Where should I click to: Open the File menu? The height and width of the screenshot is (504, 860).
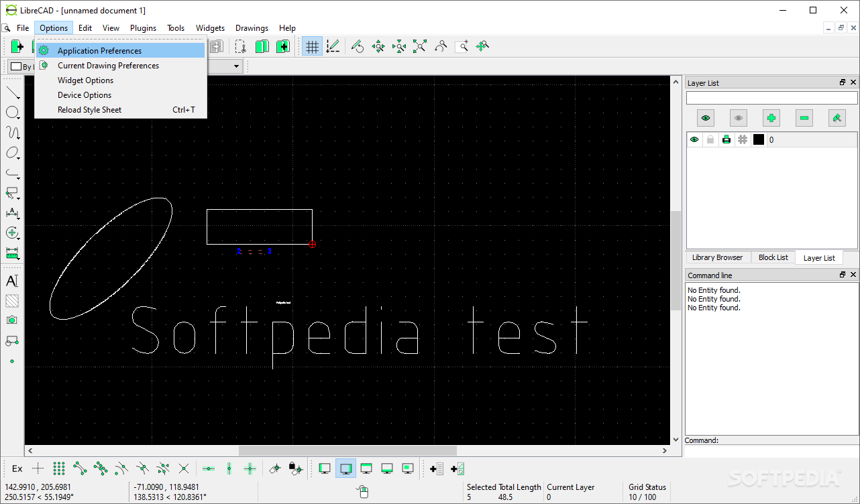[23, 28]
